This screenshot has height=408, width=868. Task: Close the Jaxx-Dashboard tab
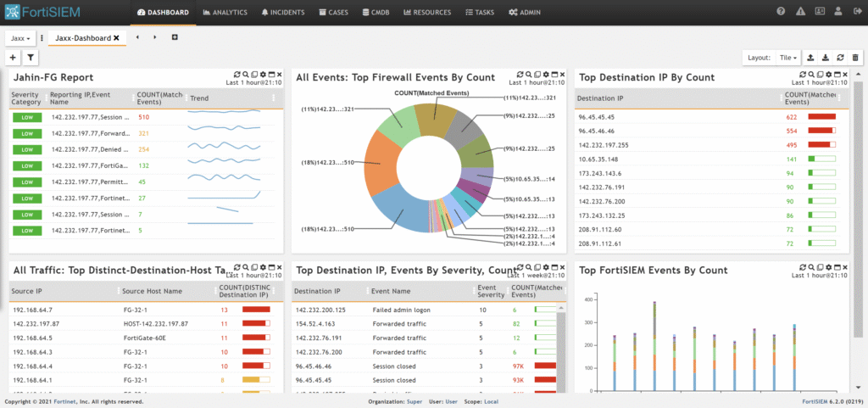[116, 38]
